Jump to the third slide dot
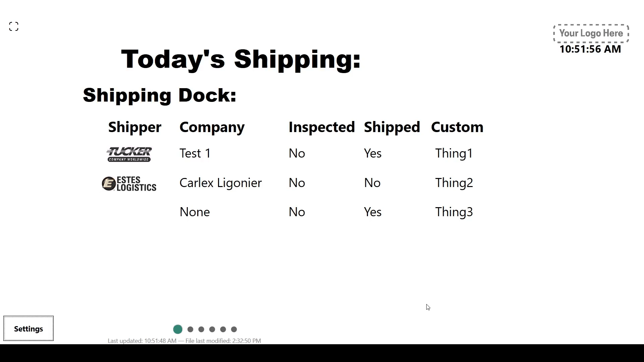Viewport: 644px width, 362px height. click(x=201, y=329)
